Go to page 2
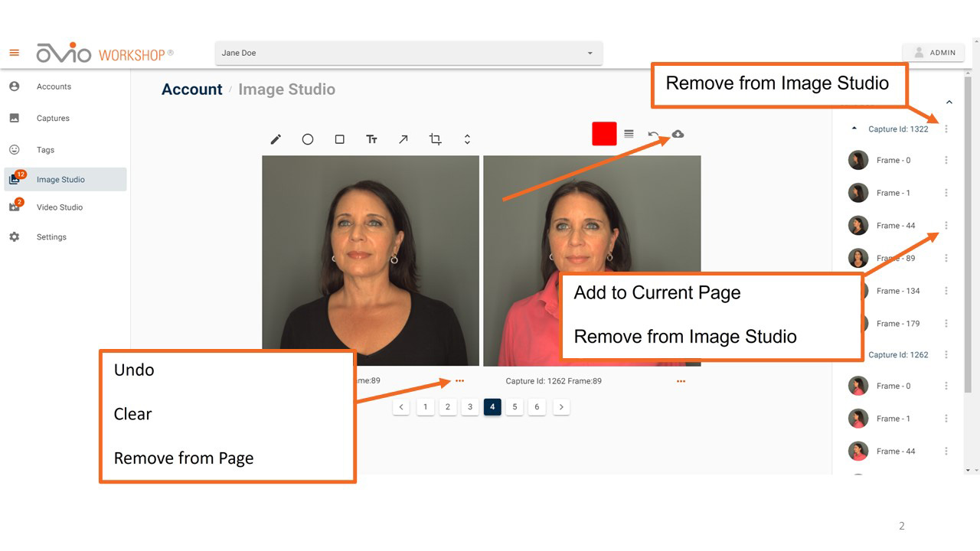 pyautogui.click(x=448, y=407)
